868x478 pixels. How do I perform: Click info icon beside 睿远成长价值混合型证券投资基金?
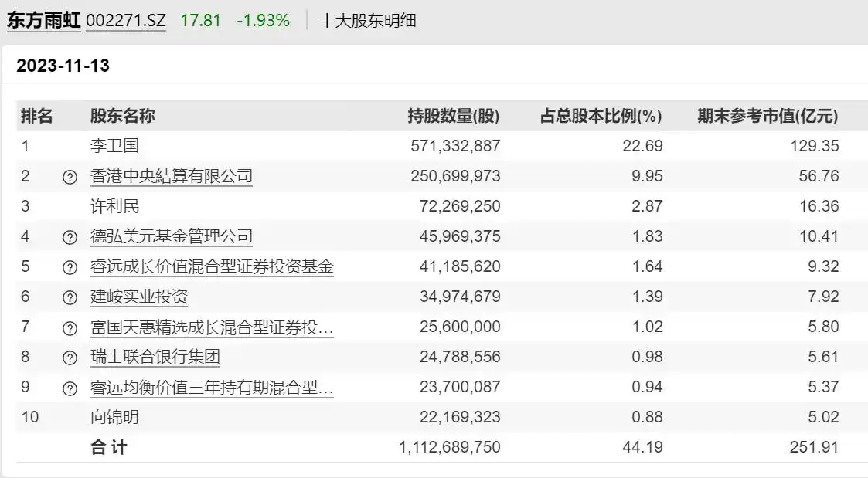pos(70,267)
